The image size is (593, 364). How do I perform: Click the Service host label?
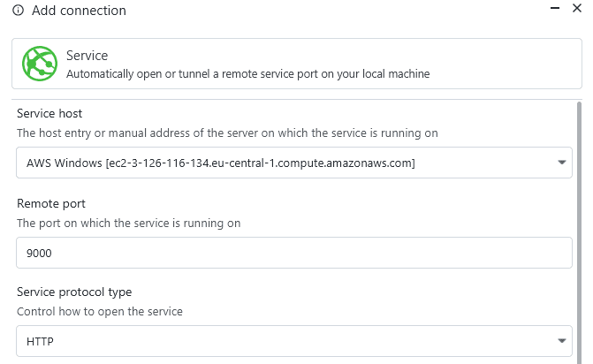(x=50, y=114)
